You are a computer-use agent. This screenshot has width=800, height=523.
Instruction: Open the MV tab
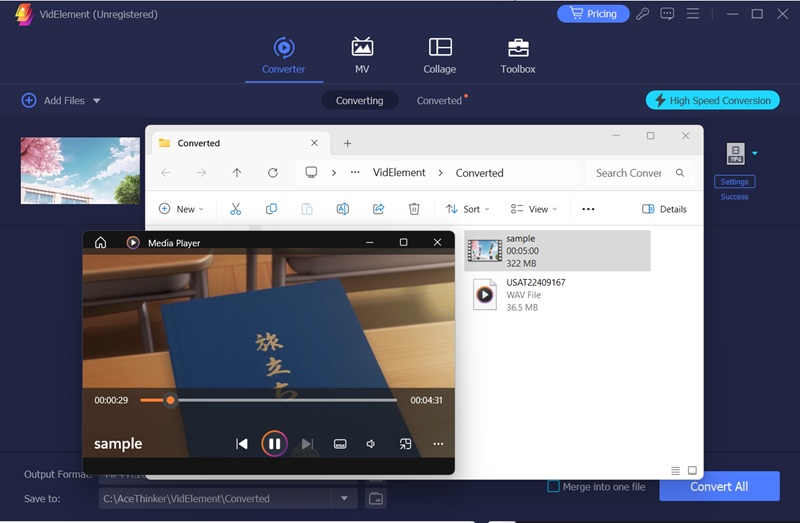(362, 56)
